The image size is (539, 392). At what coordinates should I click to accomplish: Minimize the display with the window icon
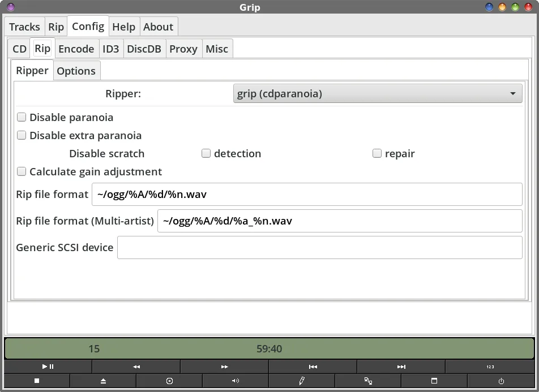(x=434, y=381)
